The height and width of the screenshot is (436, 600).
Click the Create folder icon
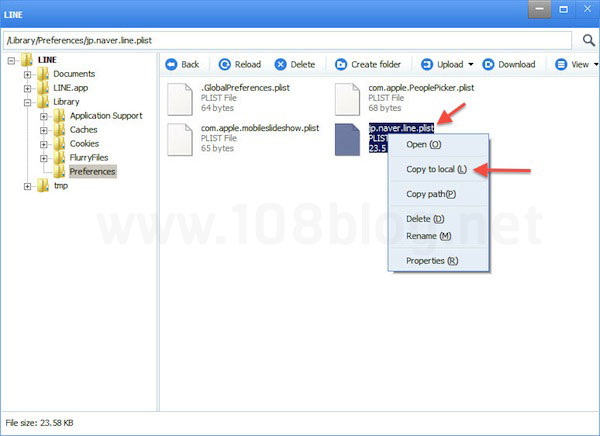coord(341,64)
